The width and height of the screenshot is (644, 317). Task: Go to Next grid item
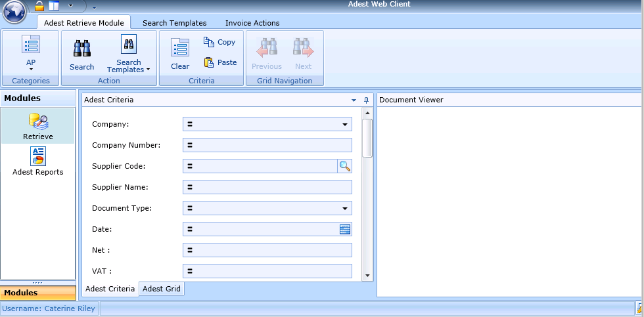303,54
